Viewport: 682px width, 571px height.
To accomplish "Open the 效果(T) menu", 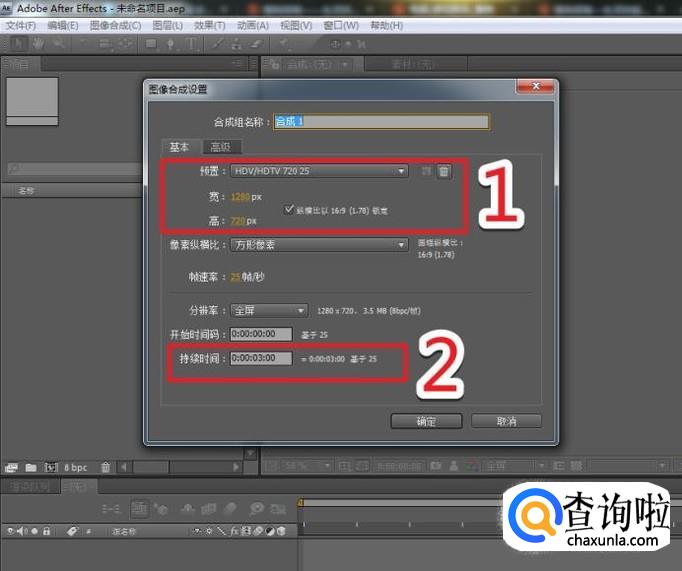I will coord(210,26).
